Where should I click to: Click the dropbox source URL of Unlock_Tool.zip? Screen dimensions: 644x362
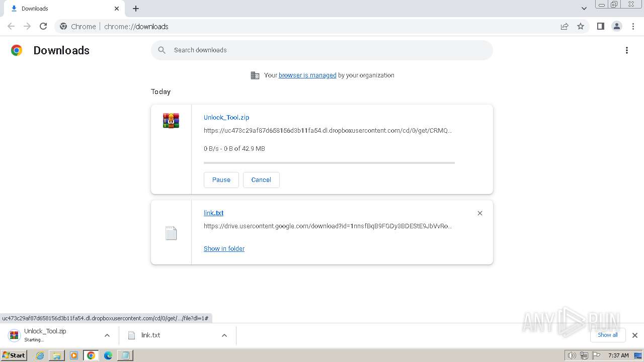(328, 130)
